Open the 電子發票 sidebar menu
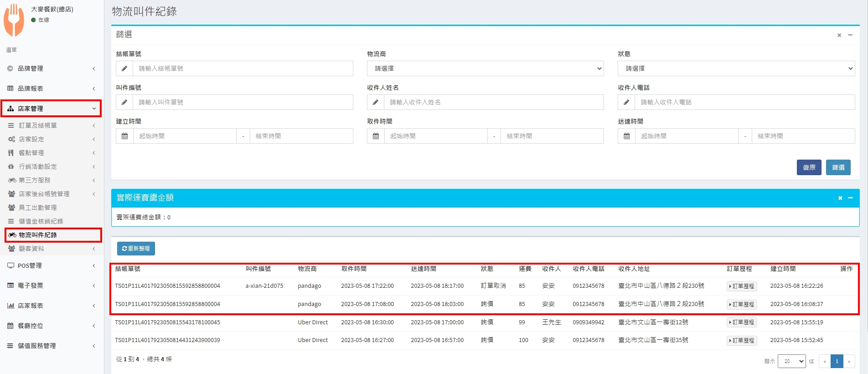 coord(51,286)
